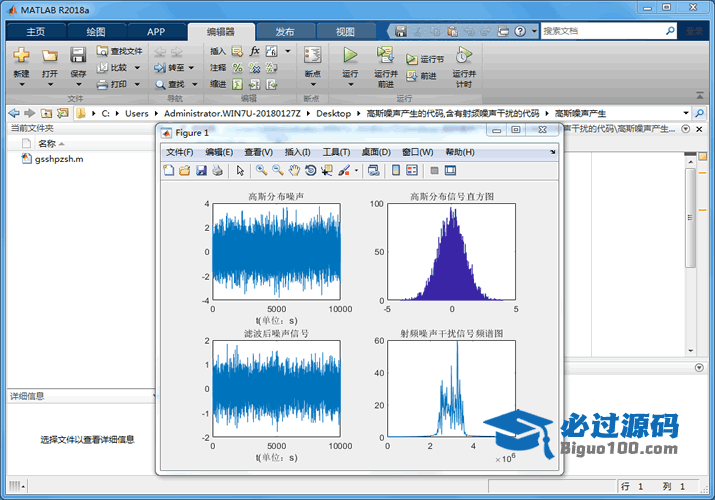Open Help (帮助) menu in Figure 1
The height and width of the screenshot is (500, 715).
(x=460, y=152)
